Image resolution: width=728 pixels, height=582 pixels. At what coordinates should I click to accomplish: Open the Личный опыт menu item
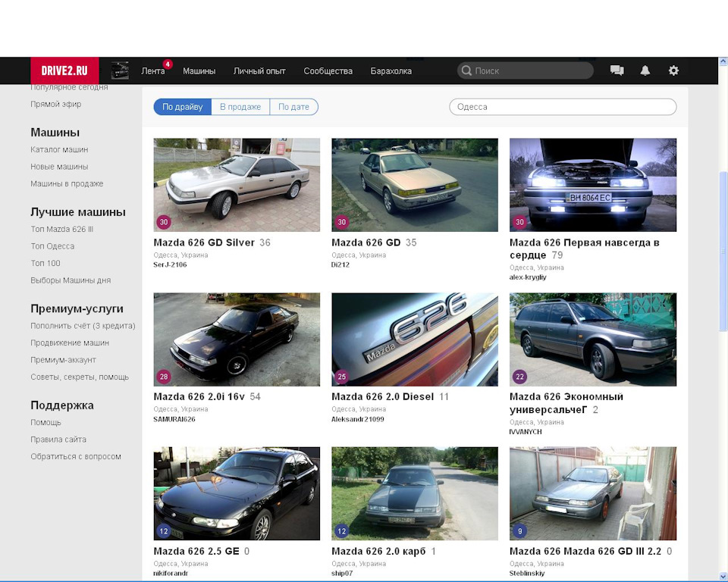(x=259, y=71)
